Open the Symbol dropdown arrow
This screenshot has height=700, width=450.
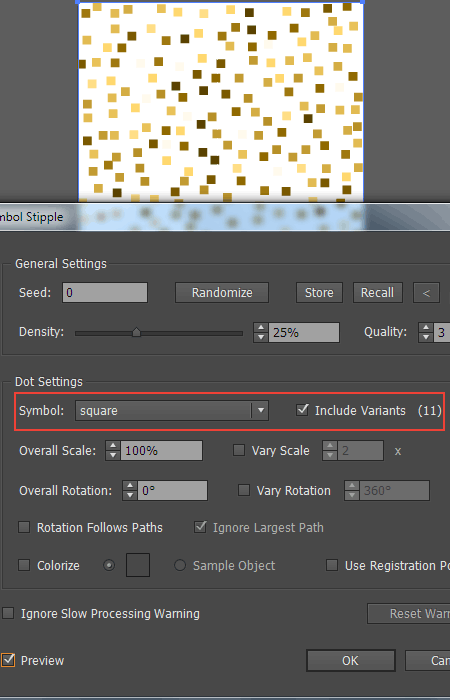pos(261,411)
